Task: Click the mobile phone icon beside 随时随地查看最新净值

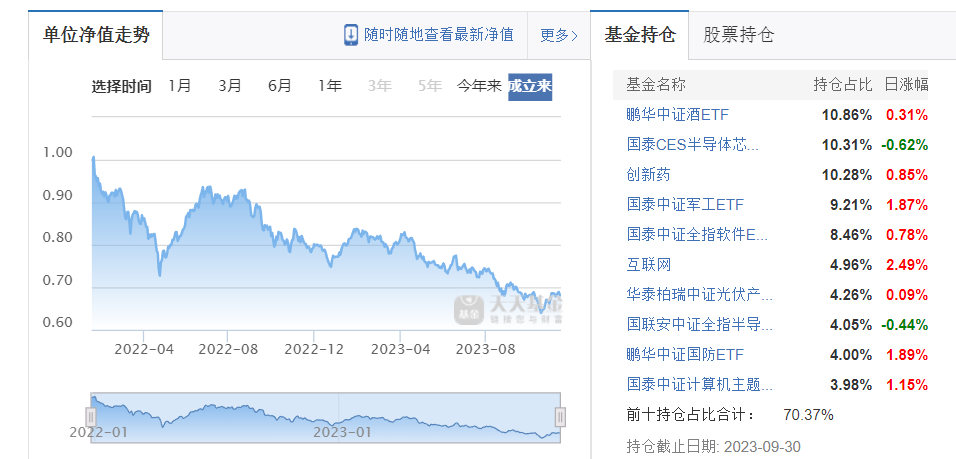Action: click(x=351, y=35)
